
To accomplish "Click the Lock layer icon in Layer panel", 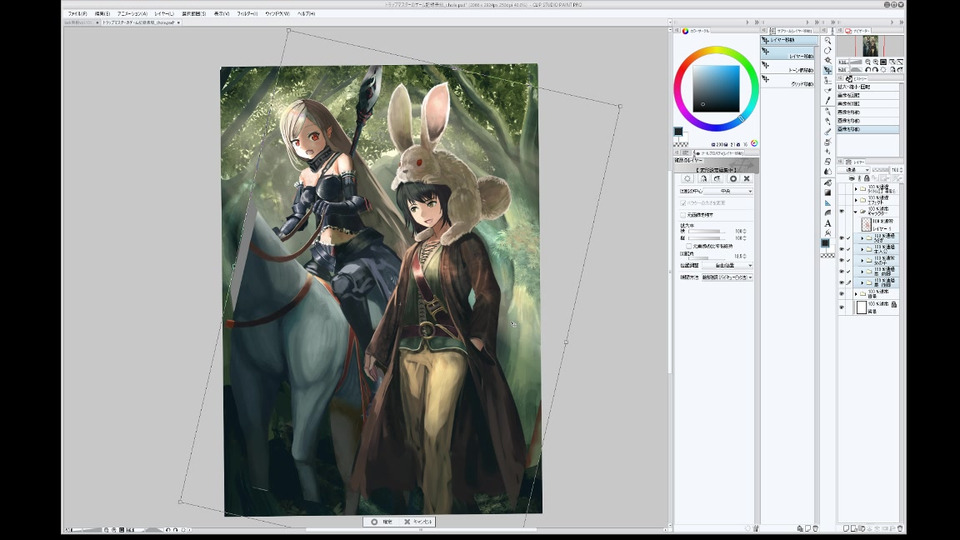I will coord(866,178).
